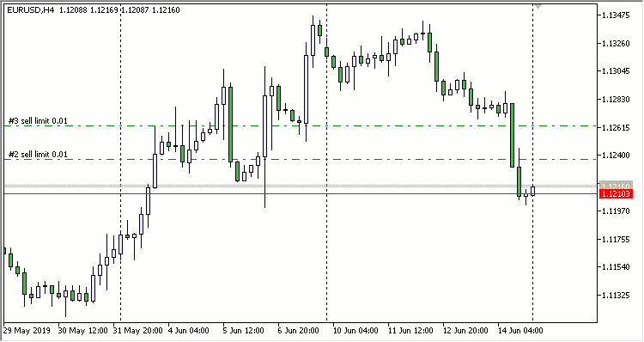Click the EURUSD,H4 chart title text

(x=31, y=10)
